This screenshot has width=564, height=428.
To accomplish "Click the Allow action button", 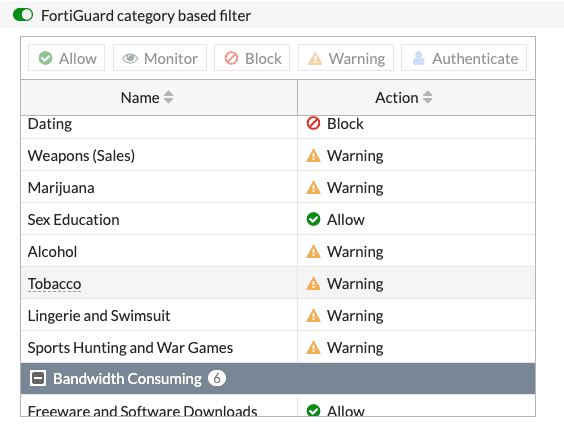I will 67,58.
